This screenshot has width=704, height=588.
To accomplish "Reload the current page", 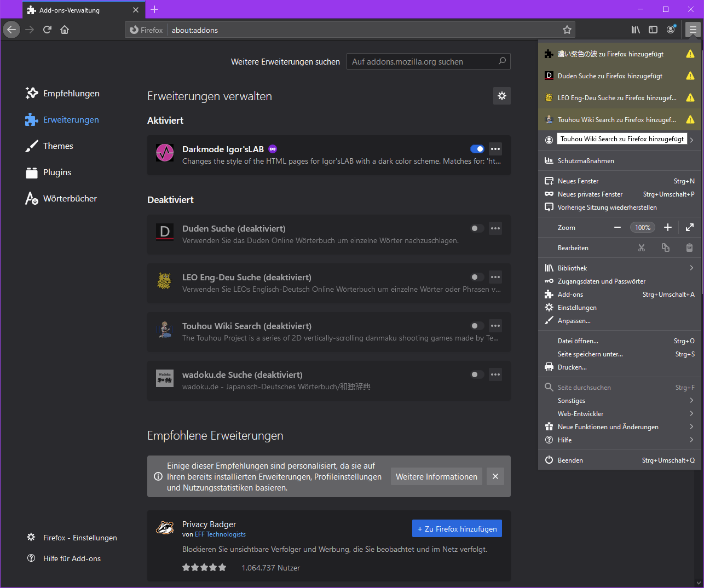I will 48,30.
